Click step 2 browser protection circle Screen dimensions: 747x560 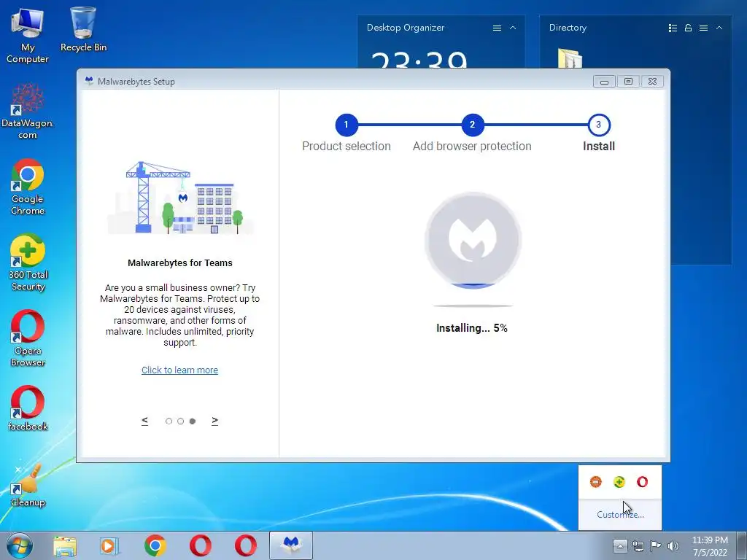pos(472,125)
